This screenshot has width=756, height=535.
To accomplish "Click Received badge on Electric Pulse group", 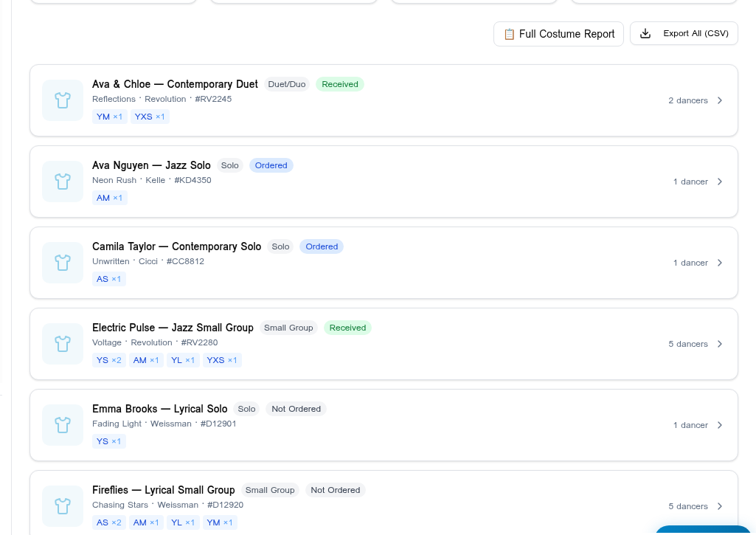I will pyautogui.click(x=347, y=328).
